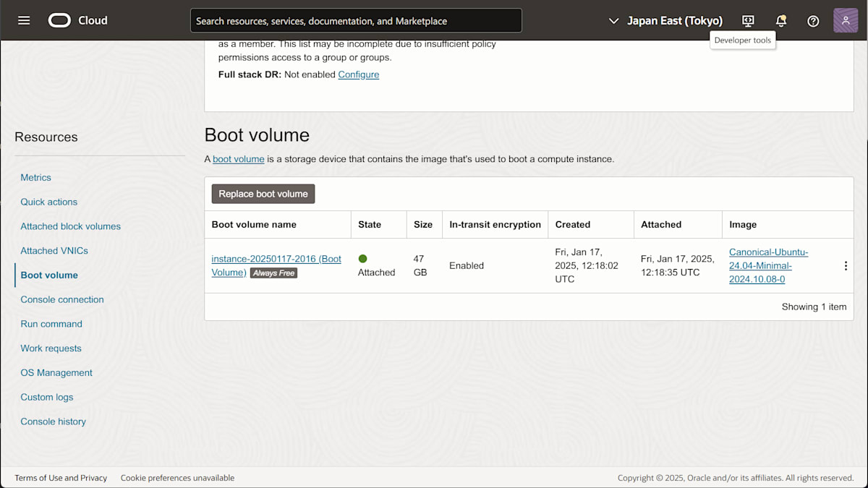The image size is (868, 488).
Task: Expand the Japan East (Tokyo) region selector
Action: click(x=665, y=21)
